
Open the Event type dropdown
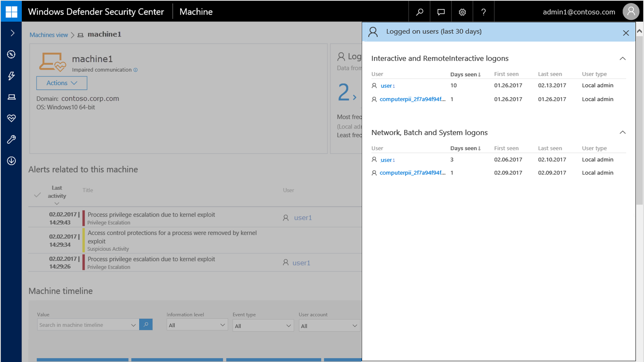(x=263, y=326)
